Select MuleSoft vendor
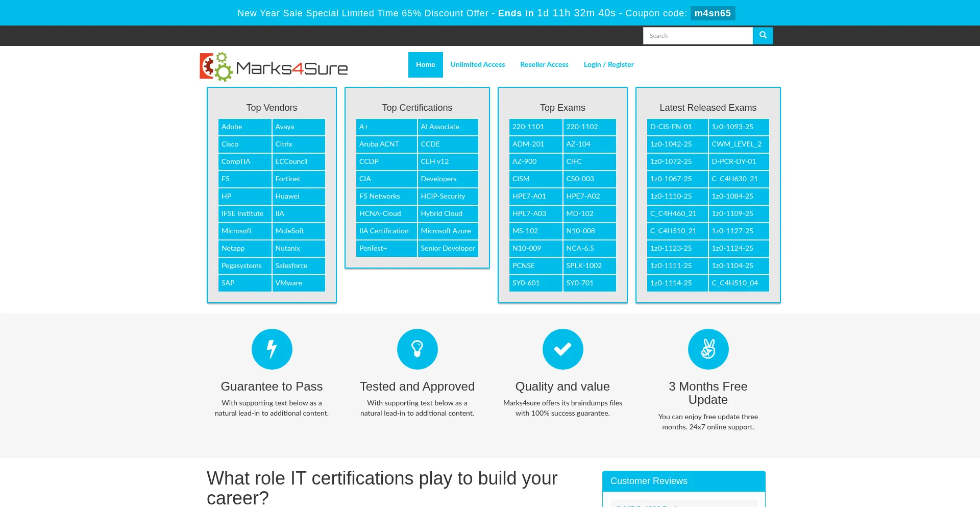 299,231
